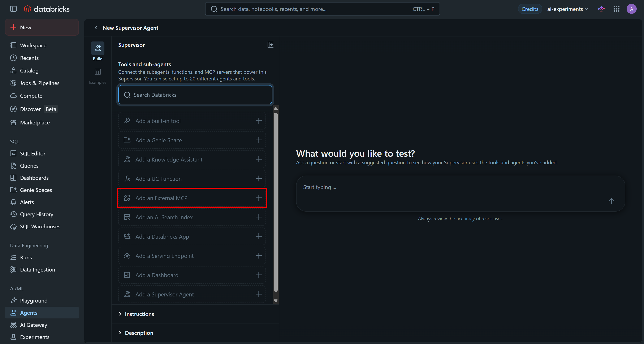Focus the Search Databricks tools field

coord(195,95)
